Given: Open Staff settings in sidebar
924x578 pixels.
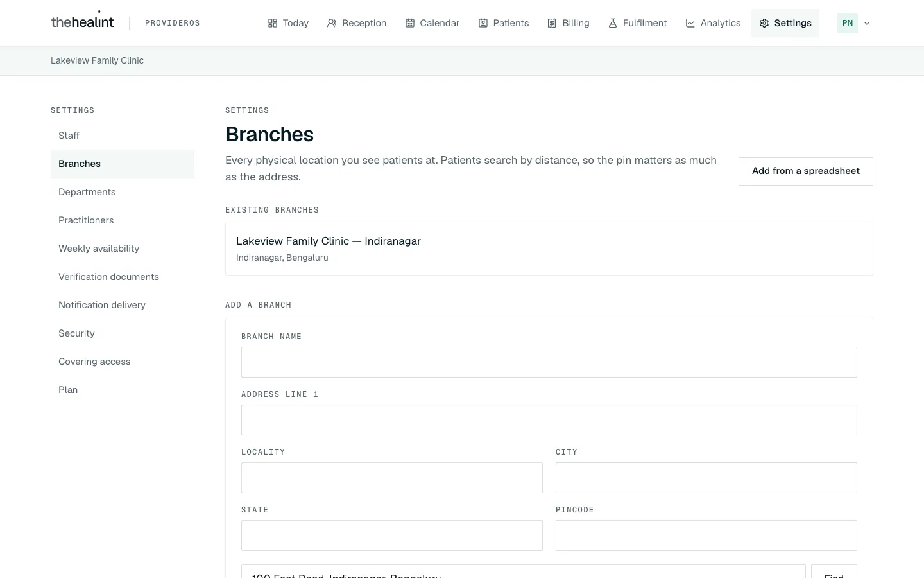Looking at the screenshot, I should [x=123, y=136].
